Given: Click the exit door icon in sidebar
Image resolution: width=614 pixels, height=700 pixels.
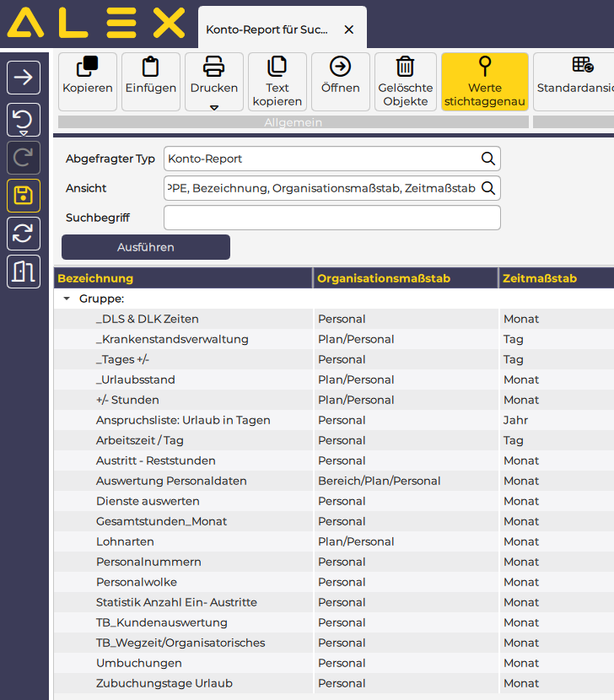Looking at the screenshot, I should coord(24,272).
